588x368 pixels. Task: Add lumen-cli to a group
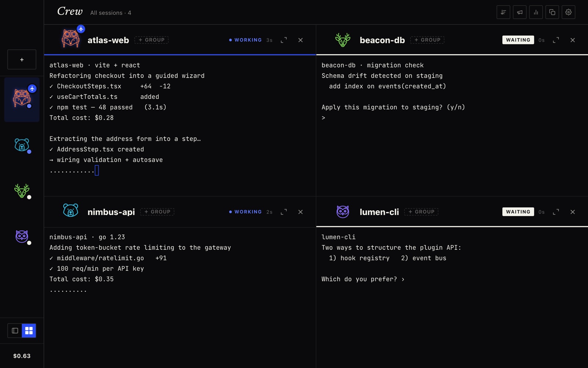click(422, 212)
